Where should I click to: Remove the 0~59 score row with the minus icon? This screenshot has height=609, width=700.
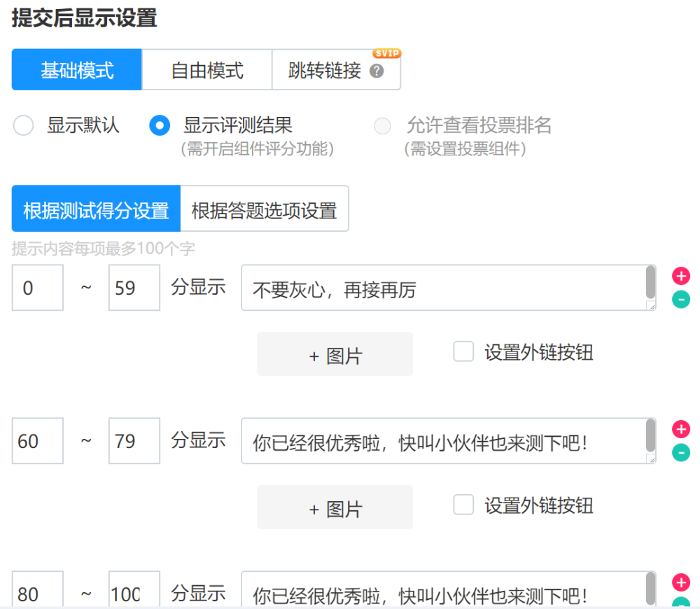point(681,299)
